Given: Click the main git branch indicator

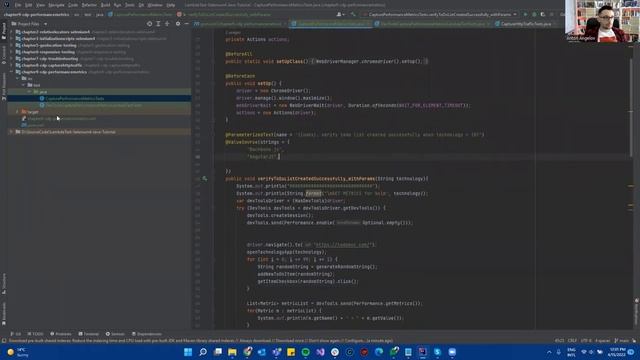Looking at the screenshot, I should [622, 341].
